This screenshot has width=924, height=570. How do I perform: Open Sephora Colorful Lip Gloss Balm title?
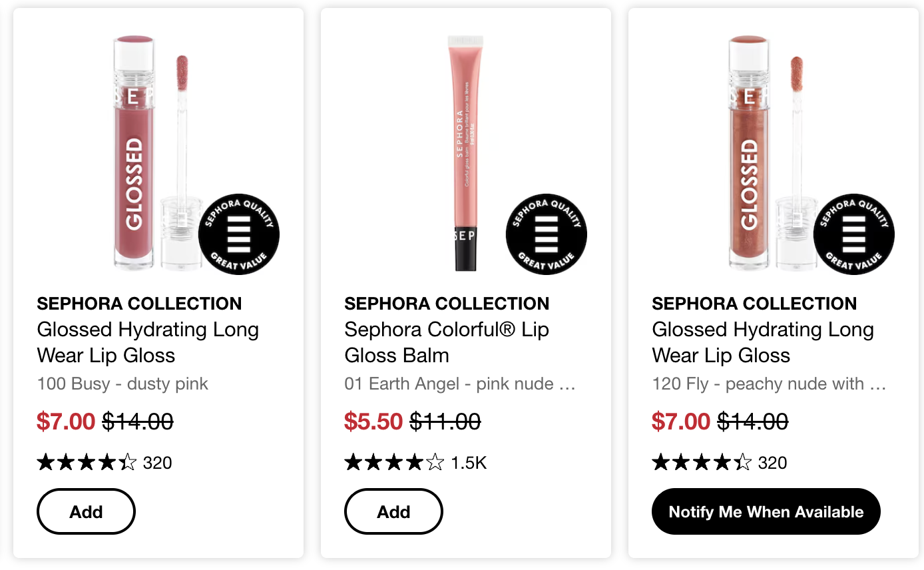446,342
